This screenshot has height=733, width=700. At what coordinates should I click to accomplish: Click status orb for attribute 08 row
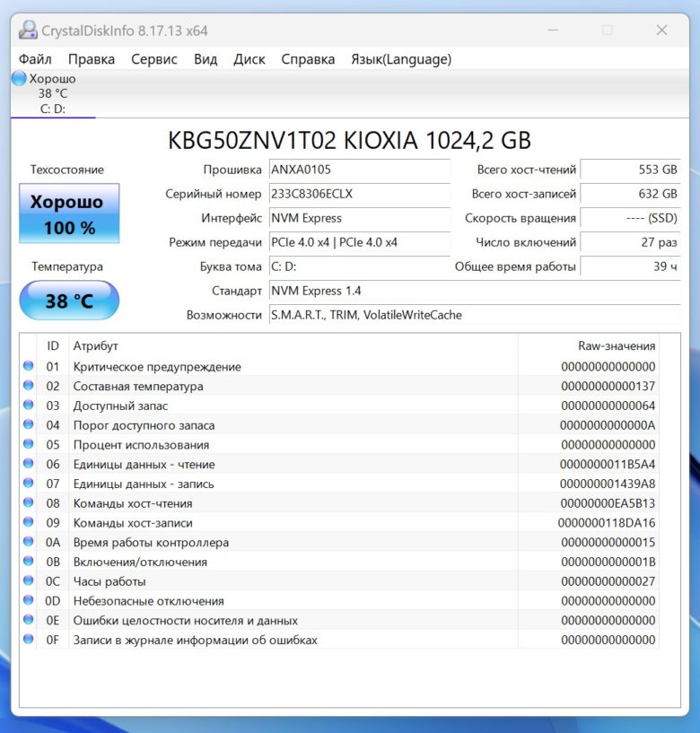29,502
